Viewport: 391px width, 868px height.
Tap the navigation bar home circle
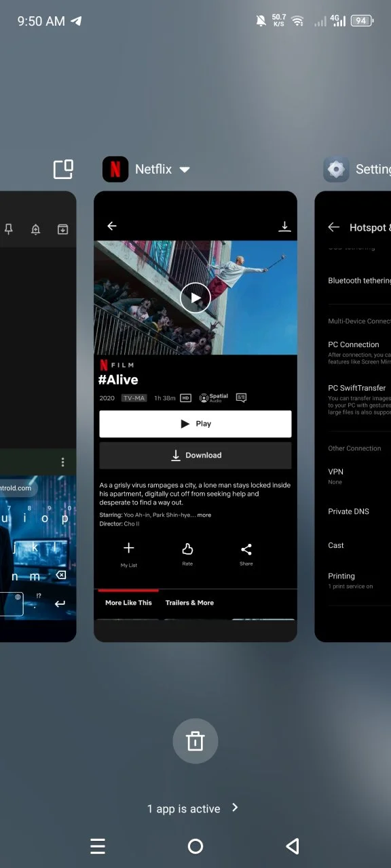(x=195, y=846)
